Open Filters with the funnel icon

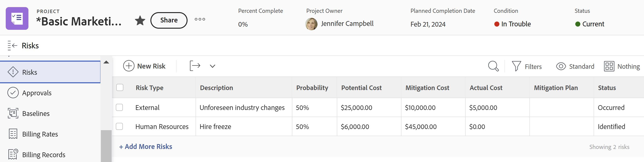(517, 66)
